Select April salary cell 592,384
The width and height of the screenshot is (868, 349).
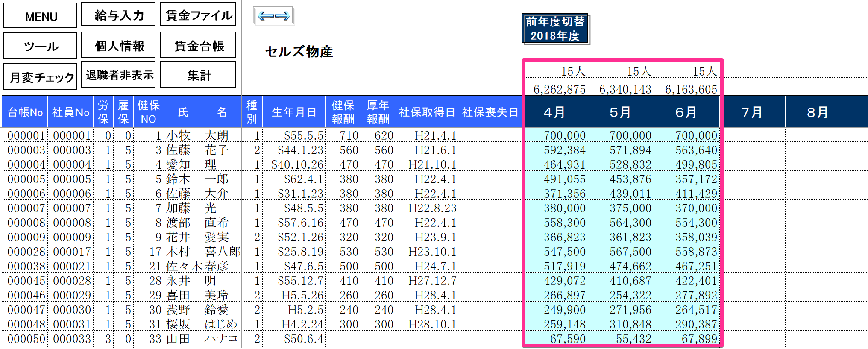(564, 150)
